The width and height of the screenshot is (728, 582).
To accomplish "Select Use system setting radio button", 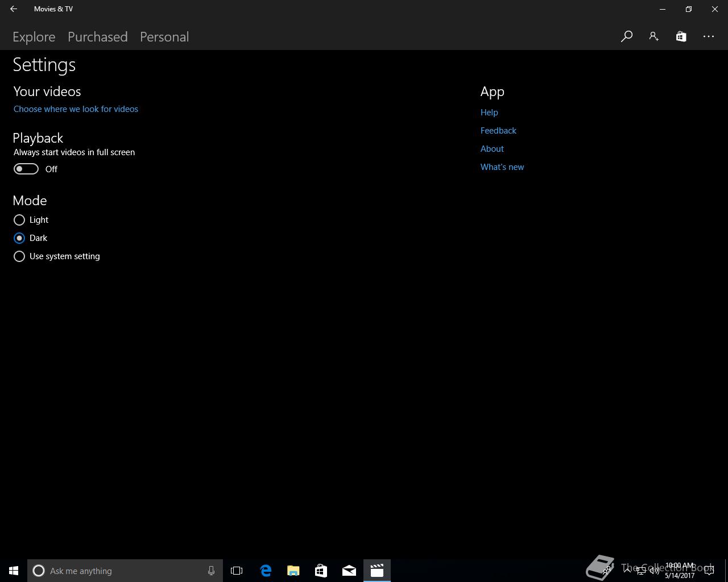I will point(19,256).
